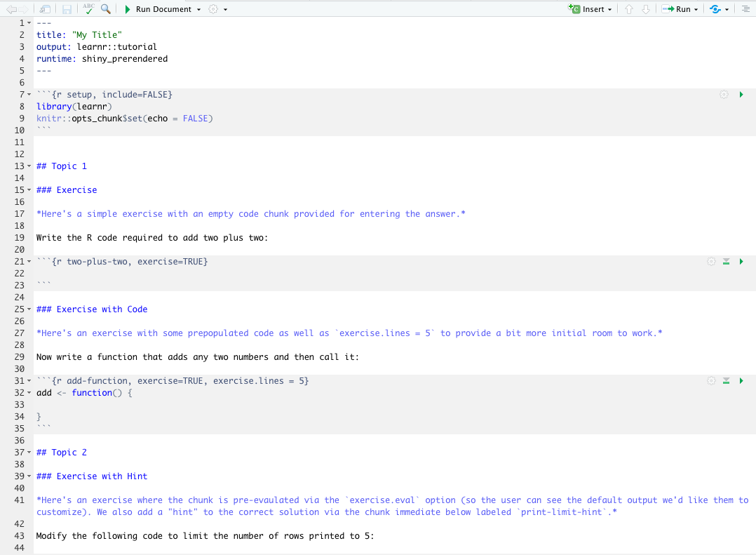This screenshot has width=756, height=555.
Task: Go to next chunk with down arrow
Action: coord(646,9)
